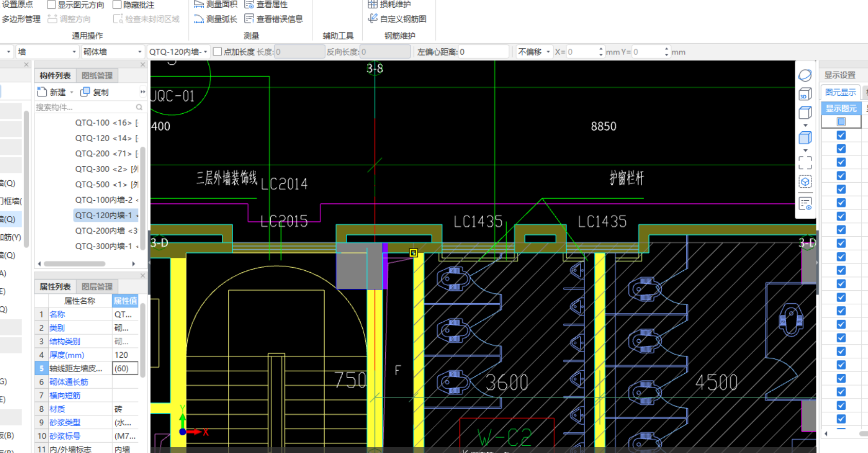Open 查看错误信息 error information
The image size is (868, 453).
274,19
